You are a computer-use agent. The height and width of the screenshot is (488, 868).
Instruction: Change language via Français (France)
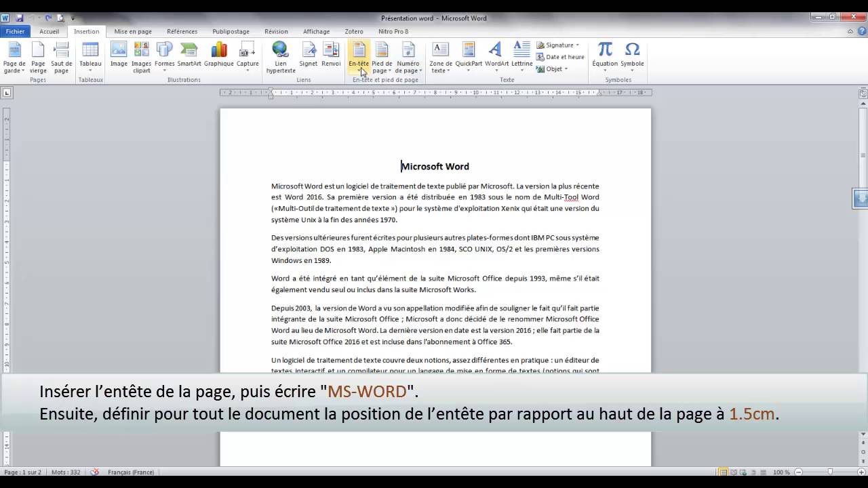[x=131, y=472]
